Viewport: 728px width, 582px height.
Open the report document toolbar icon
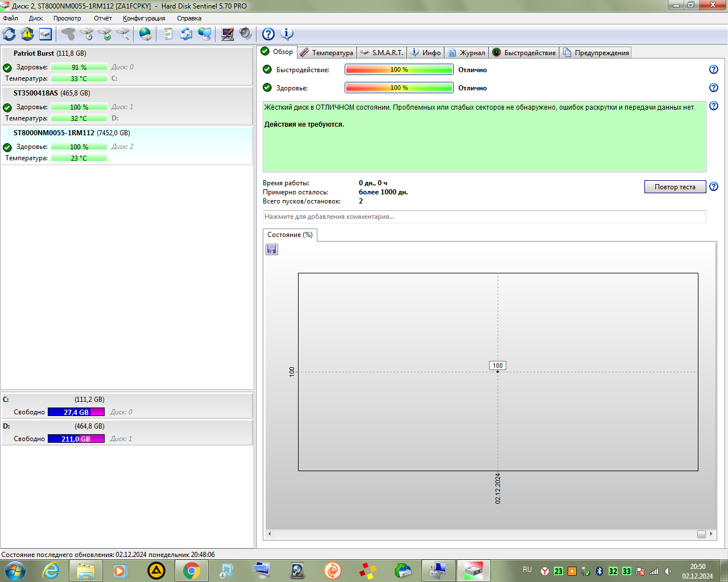(168, 34)
